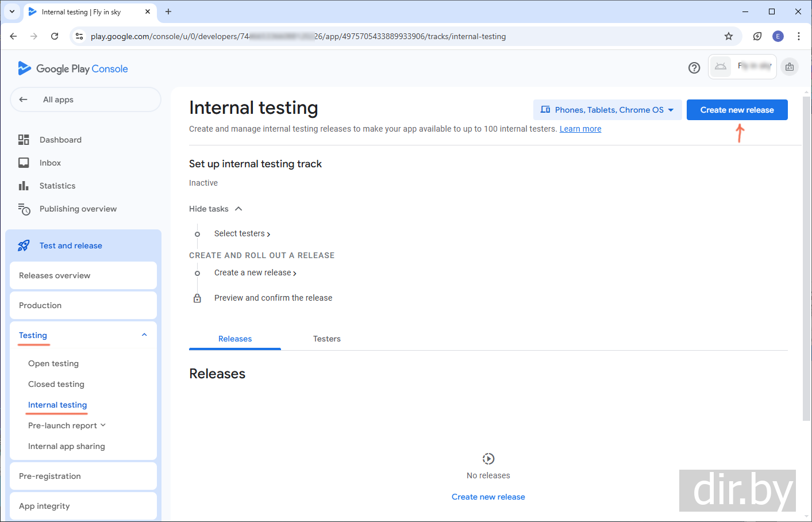Open Select testers task
The image size is (812, 522).
pos(242,233)
